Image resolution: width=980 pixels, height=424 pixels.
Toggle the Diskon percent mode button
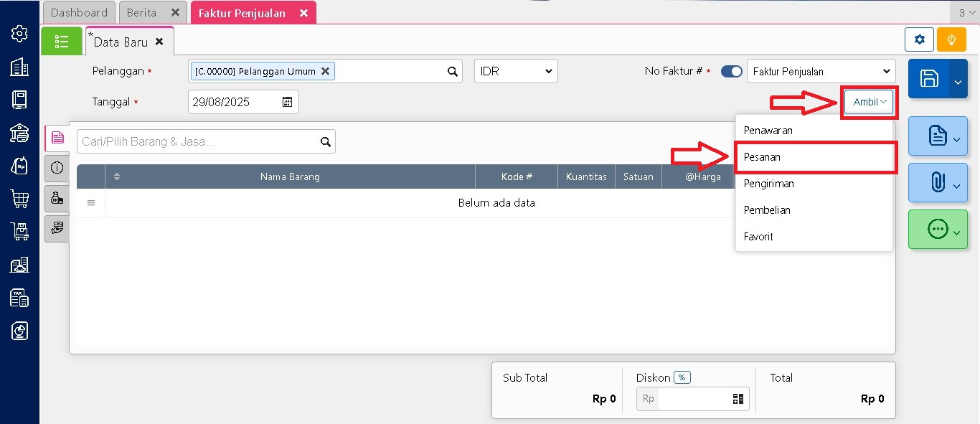click(x=682, y=377)
